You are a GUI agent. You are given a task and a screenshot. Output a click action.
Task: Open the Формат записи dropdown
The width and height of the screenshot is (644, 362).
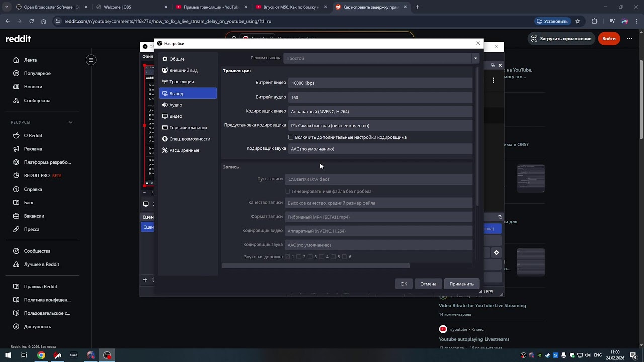point(378,217)
